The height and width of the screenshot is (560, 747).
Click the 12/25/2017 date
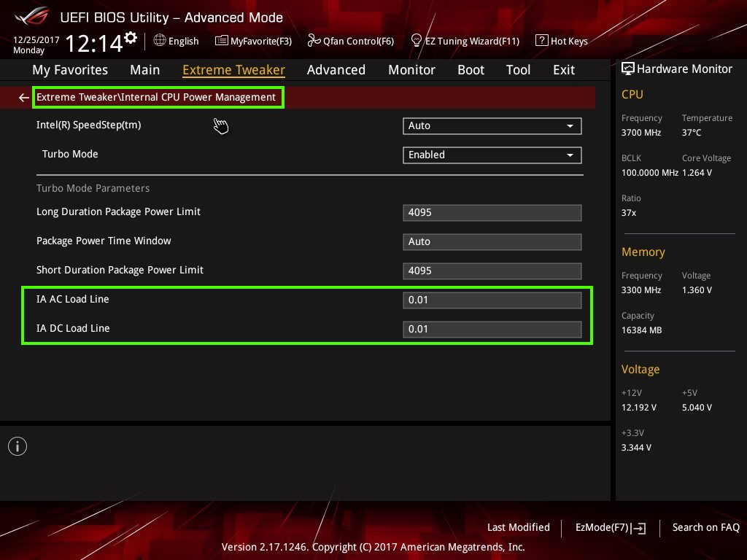[36, 40]
